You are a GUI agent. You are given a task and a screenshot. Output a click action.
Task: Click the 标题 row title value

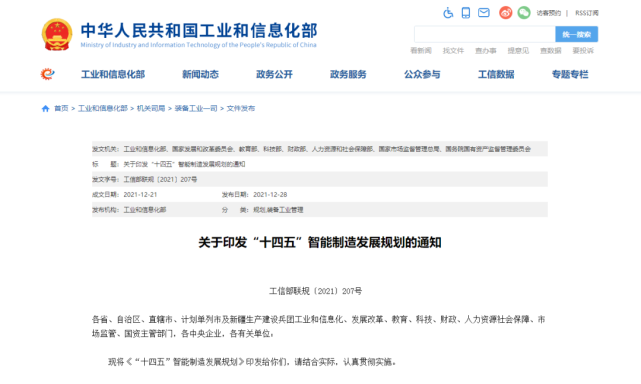coord(184,164)
